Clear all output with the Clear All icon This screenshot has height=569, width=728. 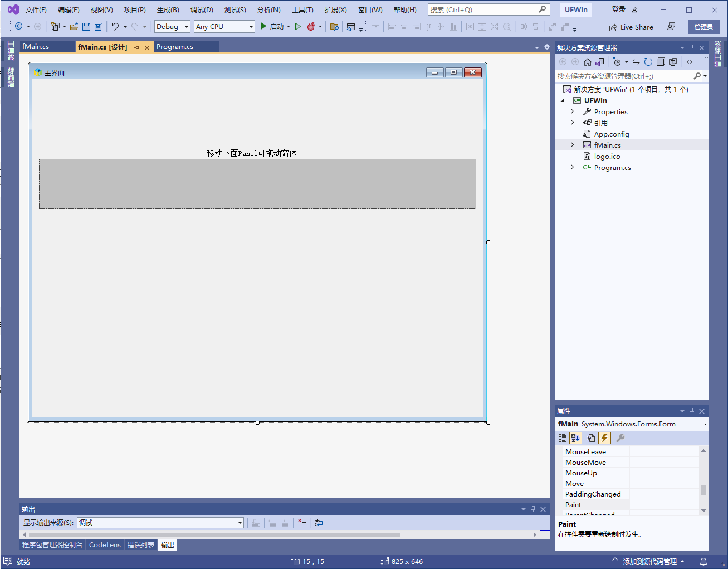(x=302, y=523)
